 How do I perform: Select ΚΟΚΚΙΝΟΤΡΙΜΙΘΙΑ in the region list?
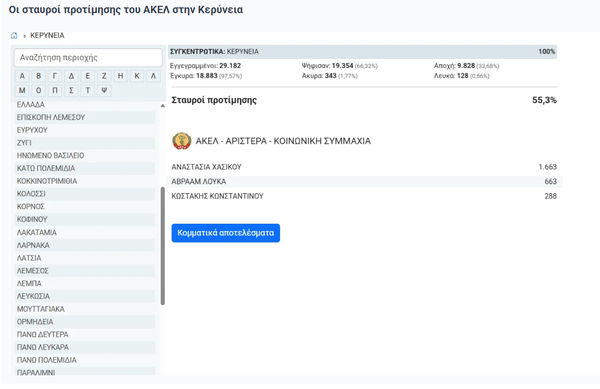[85, 181]
